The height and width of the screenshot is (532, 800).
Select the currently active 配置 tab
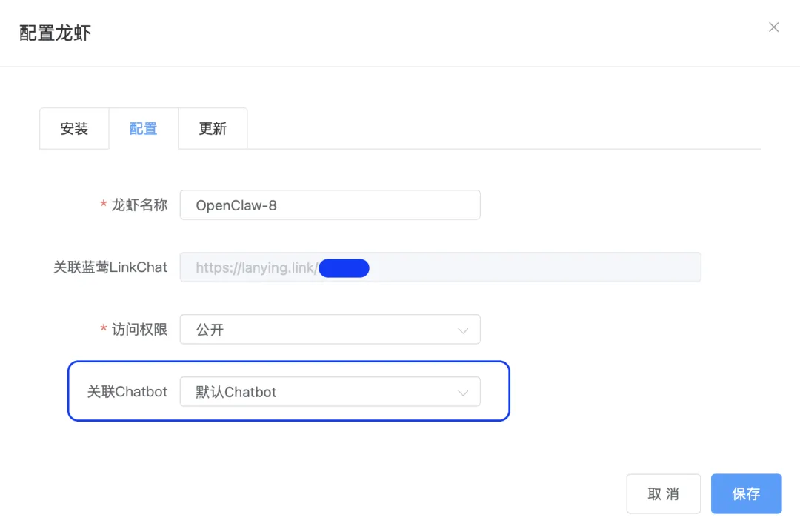142,128
